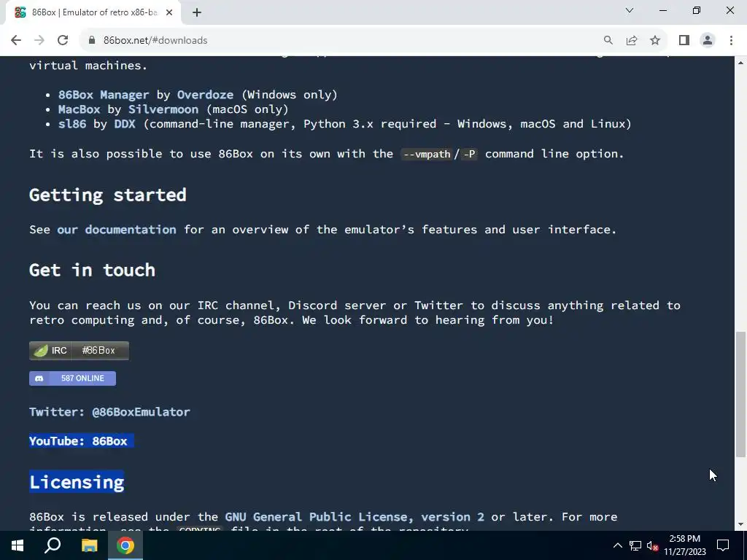Image resolution: width=747 pixels, height=560 pixels.
Task: Click the --vmpath code text
Action: coord(426,154)
